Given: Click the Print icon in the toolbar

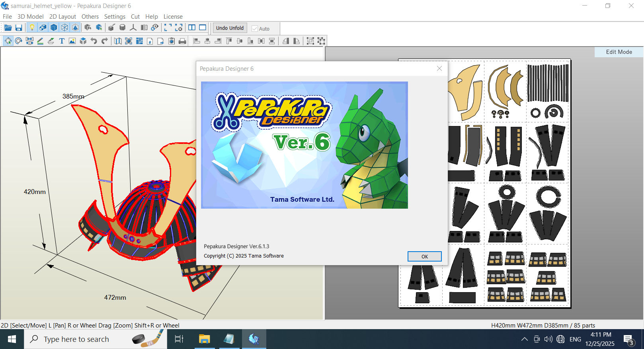Looking at the screenshot, I should tap(182, 41).
